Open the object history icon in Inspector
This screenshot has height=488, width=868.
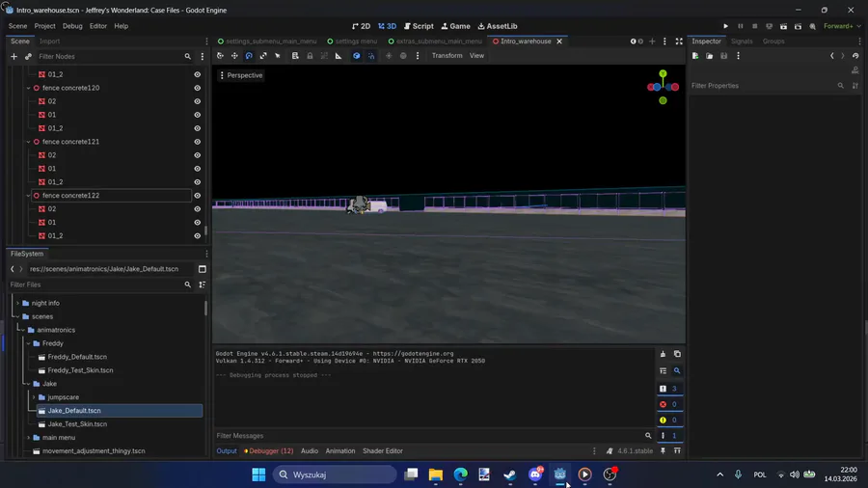click(855, 56)
